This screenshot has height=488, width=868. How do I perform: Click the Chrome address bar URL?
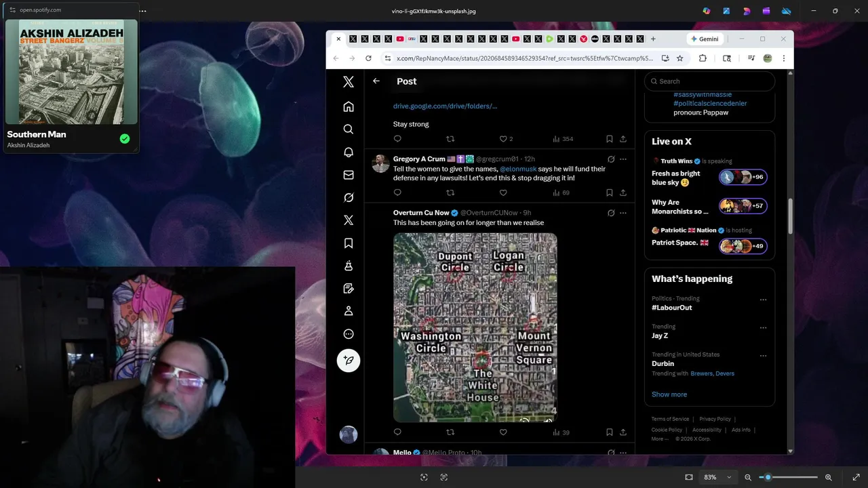(524, 58)
